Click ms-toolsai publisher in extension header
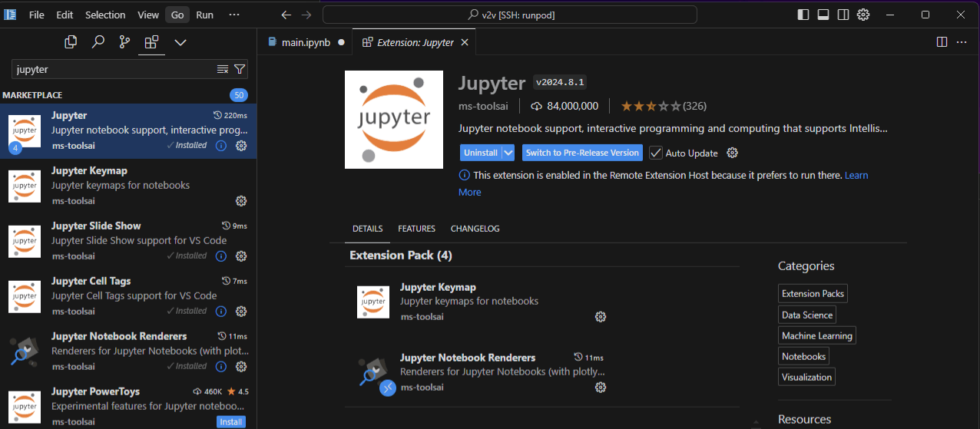 pos(484,106)
